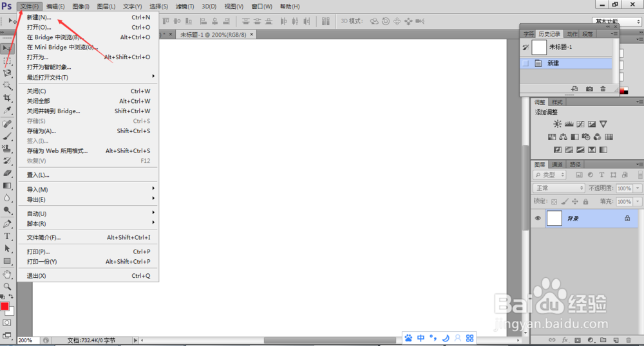Select the Healing Brush tool
The height and width of the screenshot is (346, 644).
coord(7,124)
